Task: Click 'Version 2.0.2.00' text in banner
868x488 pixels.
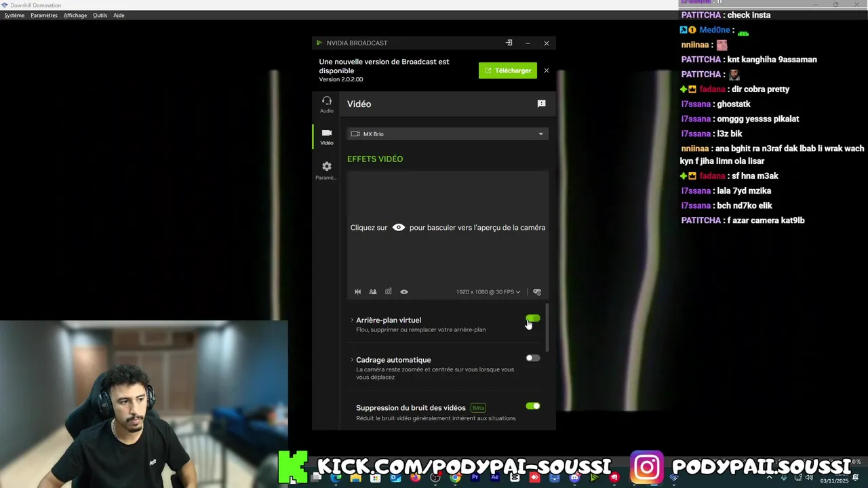Action: coord(341,79)
